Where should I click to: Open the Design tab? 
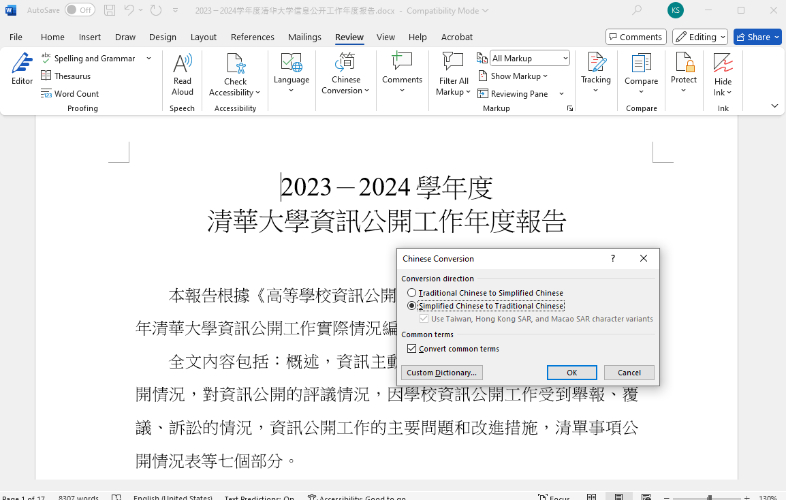[163, 37]
